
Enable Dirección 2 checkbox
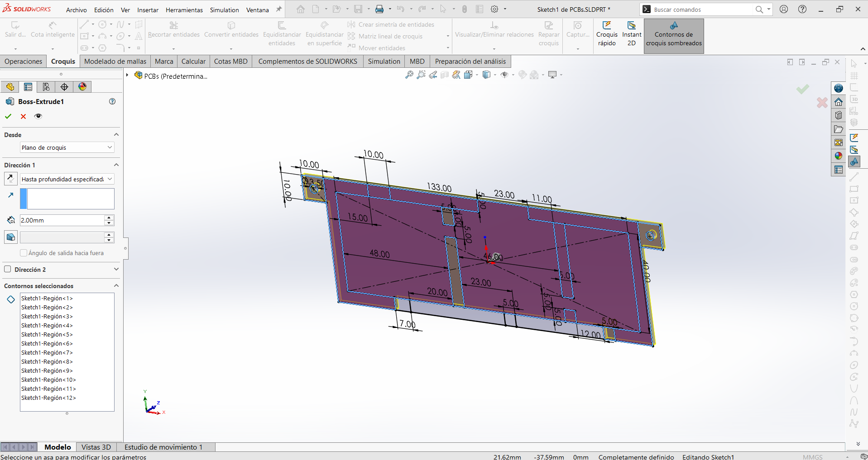8,269
